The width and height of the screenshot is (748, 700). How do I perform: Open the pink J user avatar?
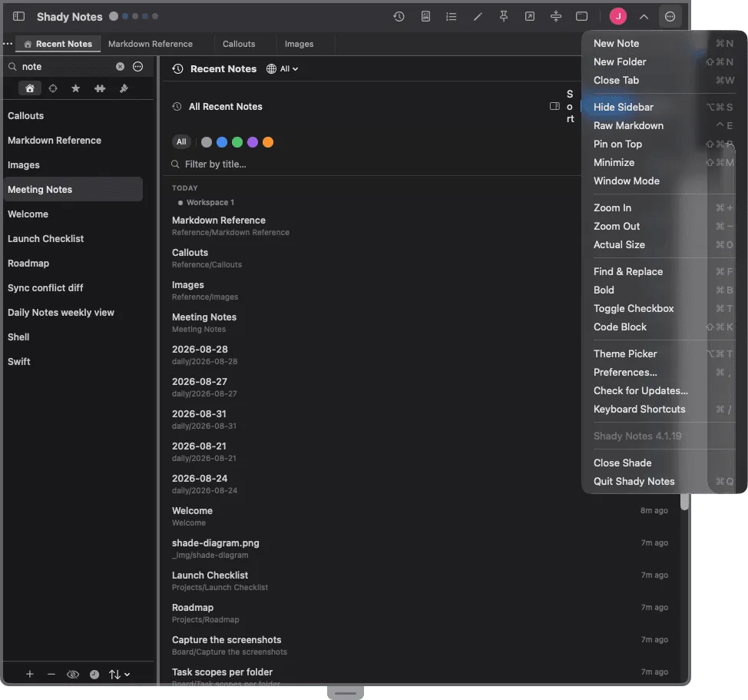(x=617, y=17)
